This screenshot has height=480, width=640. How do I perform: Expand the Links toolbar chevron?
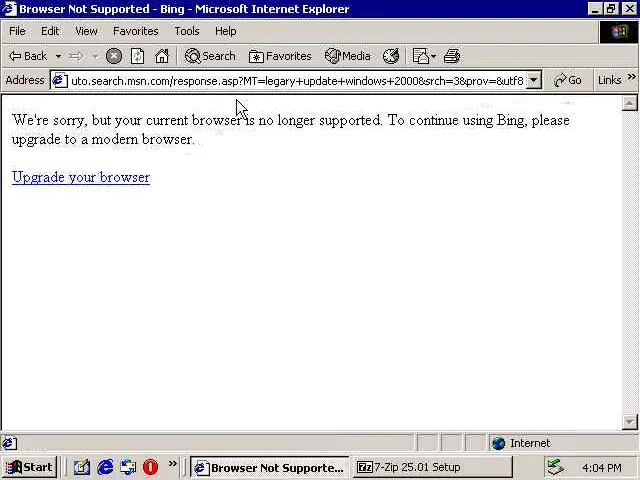[632, 77]
